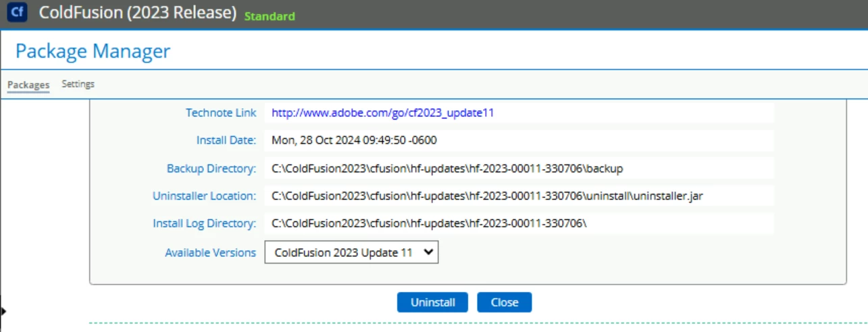Click the Close button
This screenshot has width=868, height=332.
505,302
